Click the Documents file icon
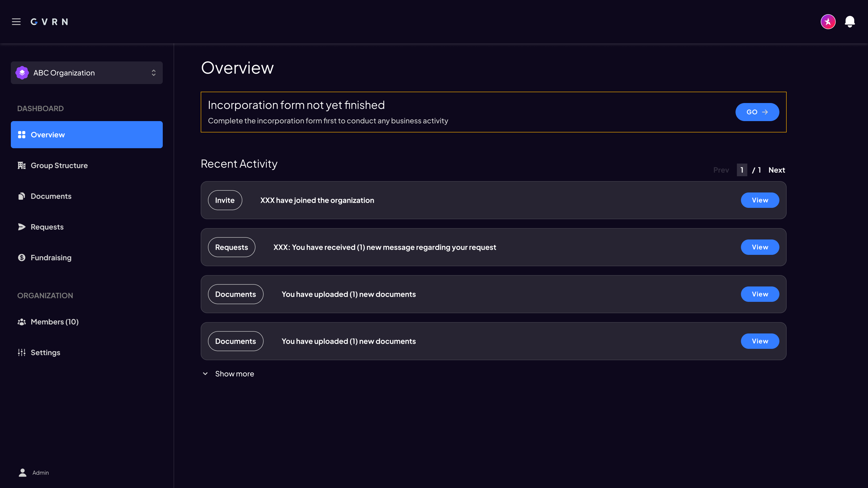Viewport: 868px width, 488px height. [x=22, y=196]
